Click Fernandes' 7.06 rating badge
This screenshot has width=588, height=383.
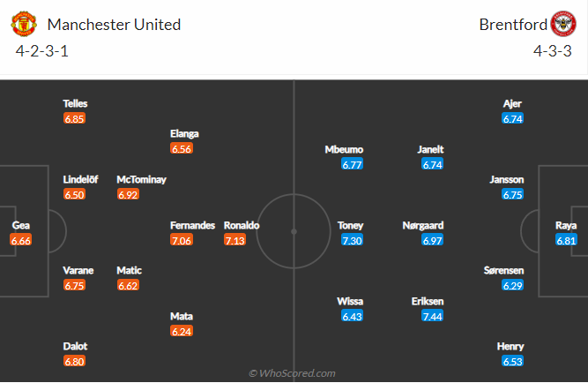click(x=182, y=240)
